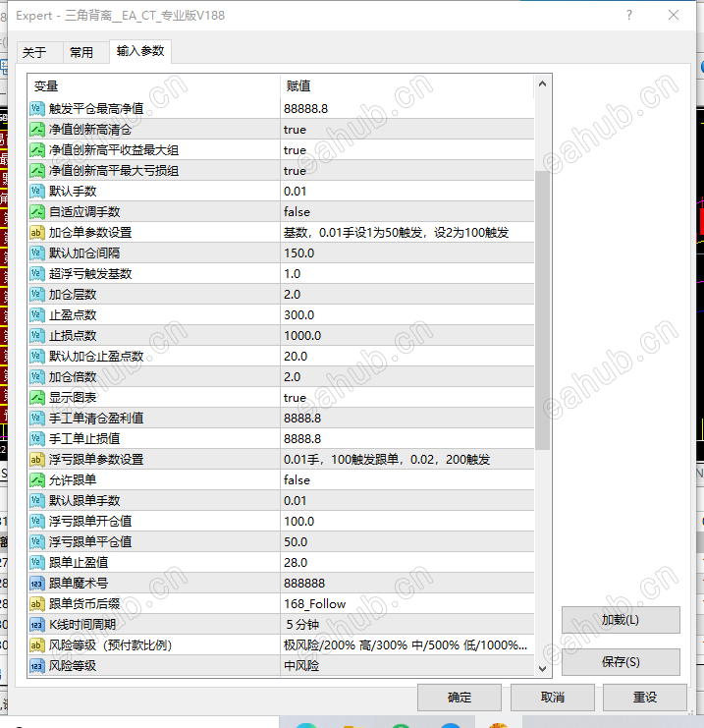704x728 pixels.
Task: Click the icon beside 净值创新高平最大亏损组
Action: pyautogui.click(x=37, y=171)
